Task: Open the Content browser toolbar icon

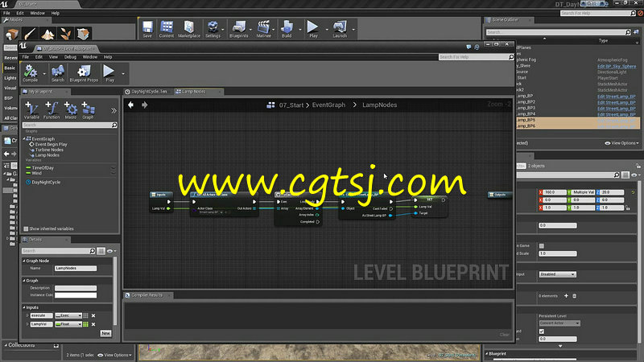Action: [x=167, y=27]
